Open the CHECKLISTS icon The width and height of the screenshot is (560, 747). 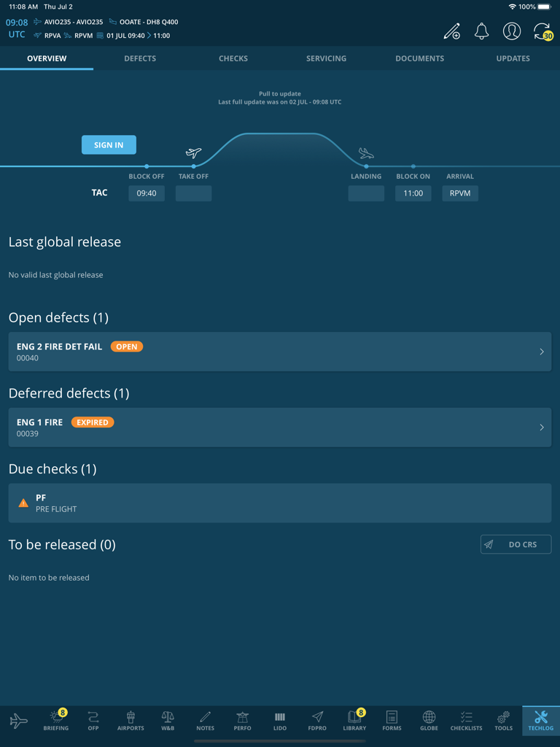(x=466, y=721)
